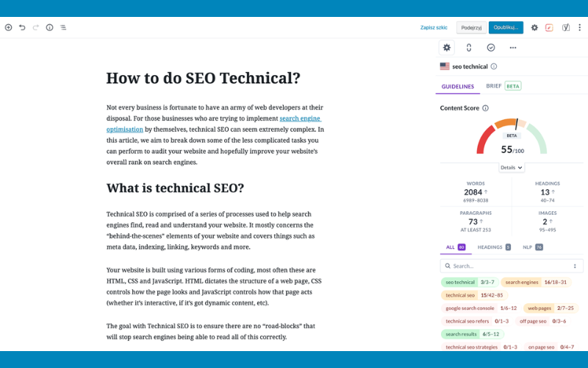Click the circled checkmark icon in Surfer panel
This screenshot has width=588, height=368.
[491, 48]
